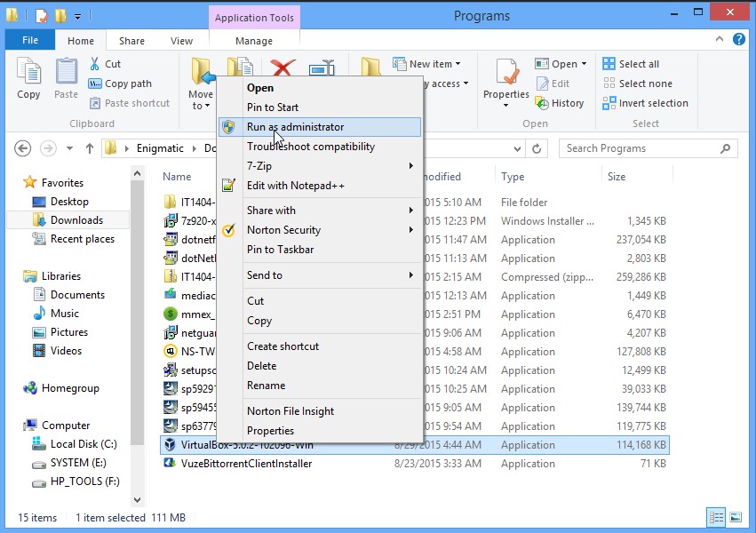The image size is (756, 533).
Task: Click Select all in the Select group
Action: [x=633, y=63]
